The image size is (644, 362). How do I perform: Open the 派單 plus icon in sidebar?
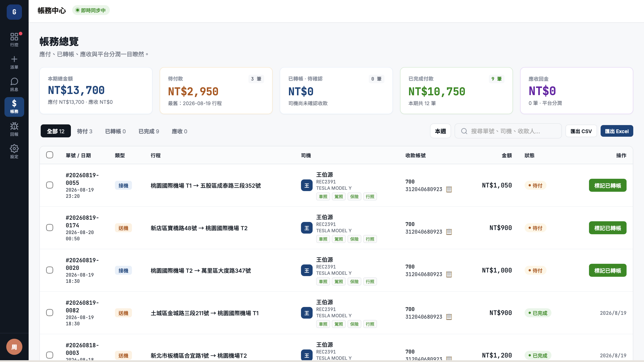click(14, 62)
